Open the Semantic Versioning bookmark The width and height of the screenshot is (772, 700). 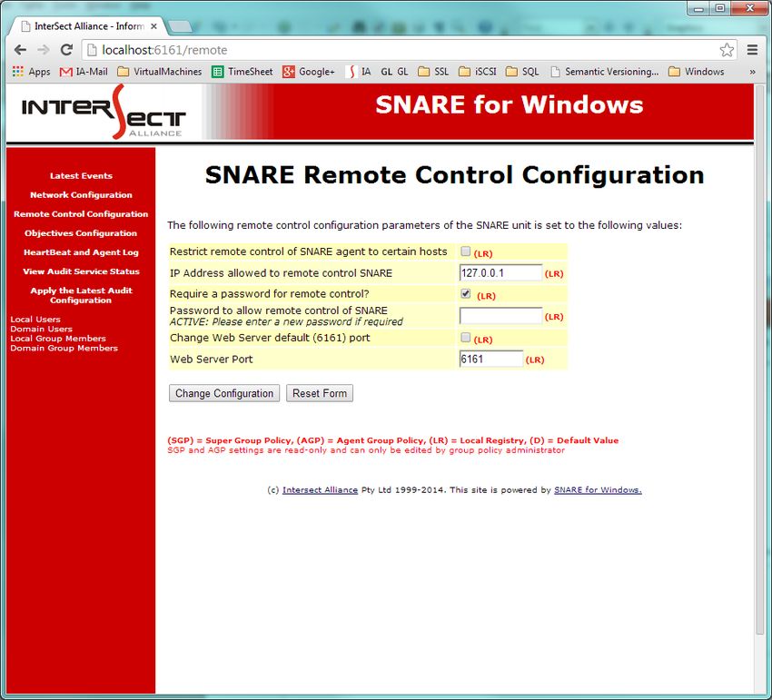pos(605,72)
